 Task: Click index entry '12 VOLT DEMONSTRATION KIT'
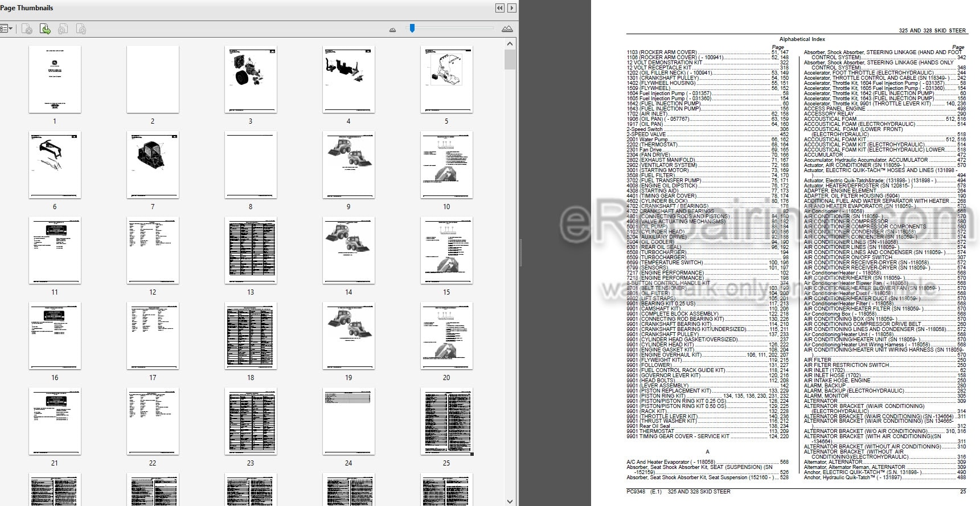[664, 63]
